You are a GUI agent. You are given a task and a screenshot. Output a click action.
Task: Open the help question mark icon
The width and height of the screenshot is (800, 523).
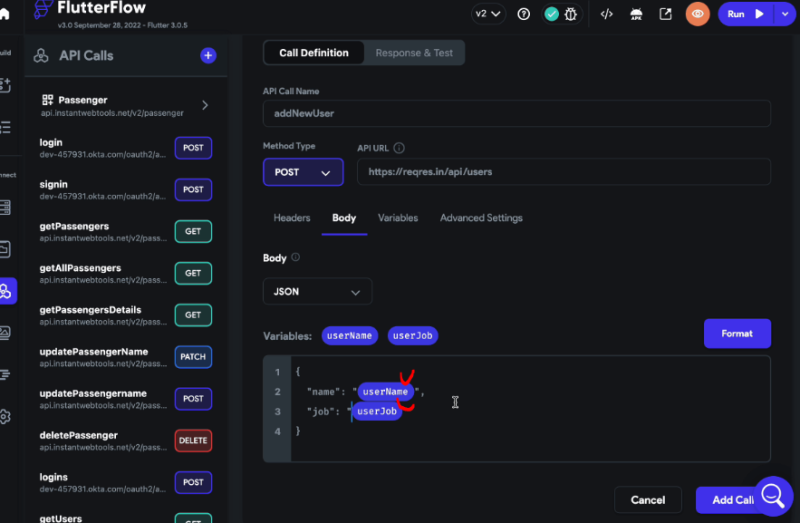tap(523, 14)
